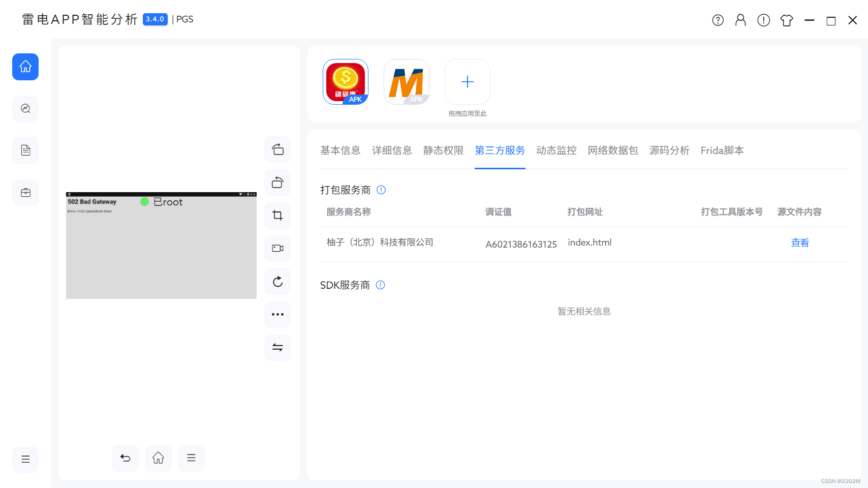868x488 pixels.
Task: Click the 服务商名称 column header
Action: tap(349, 212)
